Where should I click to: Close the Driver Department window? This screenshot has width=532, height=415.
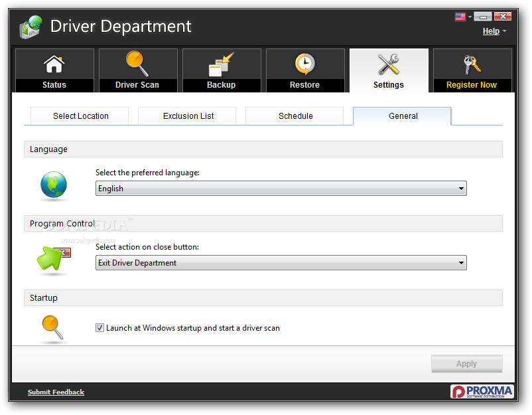pyautogui.click(x=503, y=17)
